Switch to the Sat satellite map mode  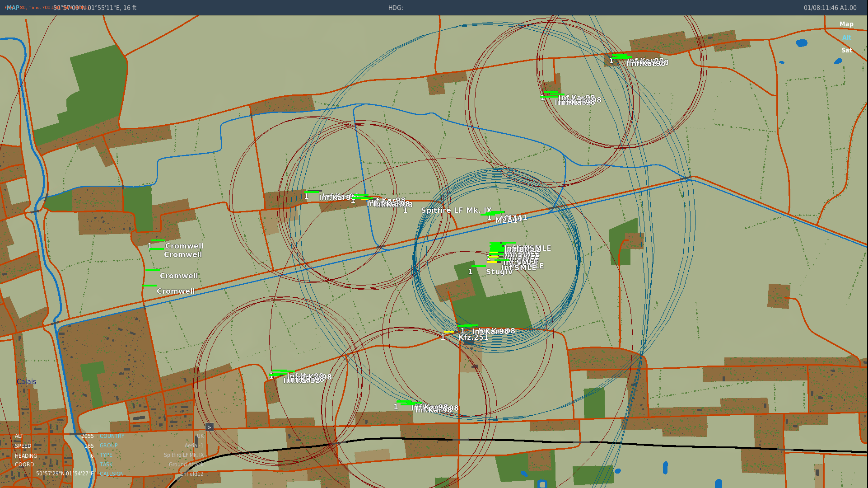click(x=846, y=50)
